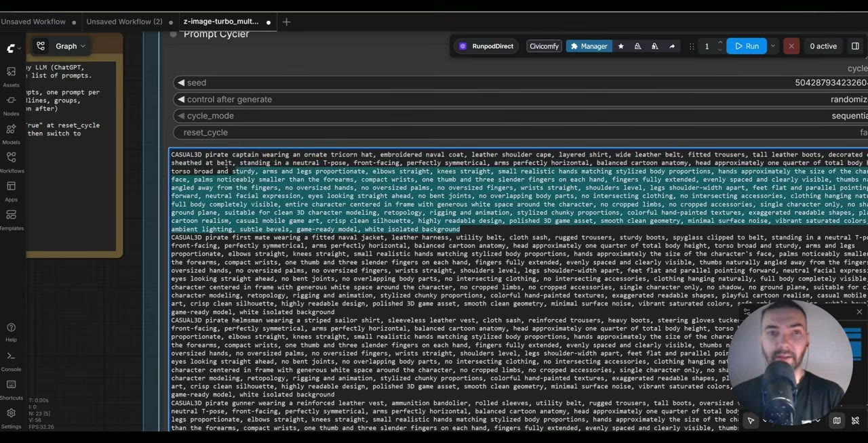
Task: Increase the batch count stepper
Action: pyautogui.click(x=719, y=43)
